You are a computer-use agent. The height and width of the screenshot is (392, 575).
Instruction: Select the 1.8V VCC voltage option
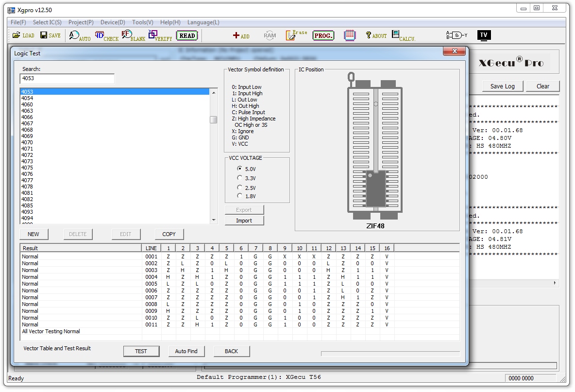point(239,196)
